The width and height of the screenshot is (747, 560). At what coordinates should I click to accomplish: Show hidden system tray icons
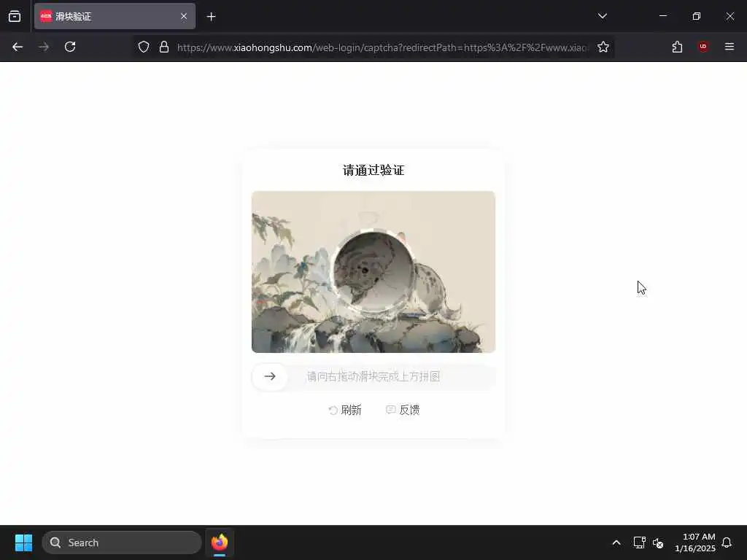tap(616, 542)
